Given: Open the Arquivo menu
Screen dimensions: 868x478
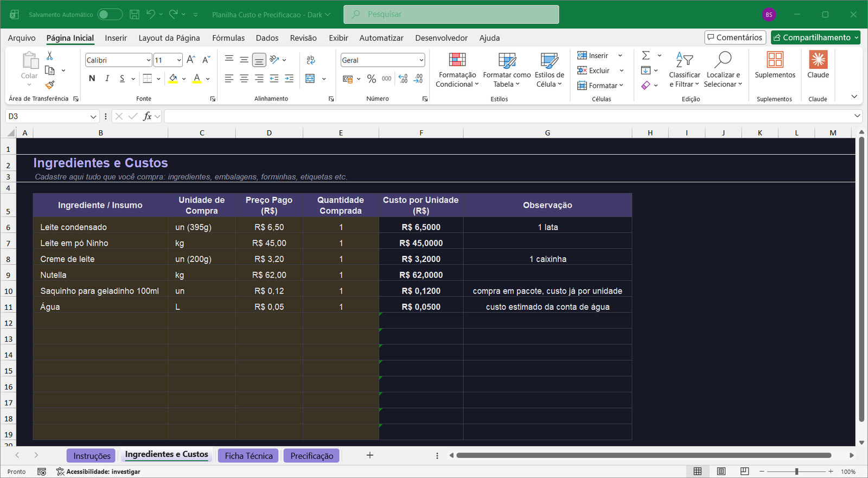Looking at the screenshot, I should (x=22, y=38).
